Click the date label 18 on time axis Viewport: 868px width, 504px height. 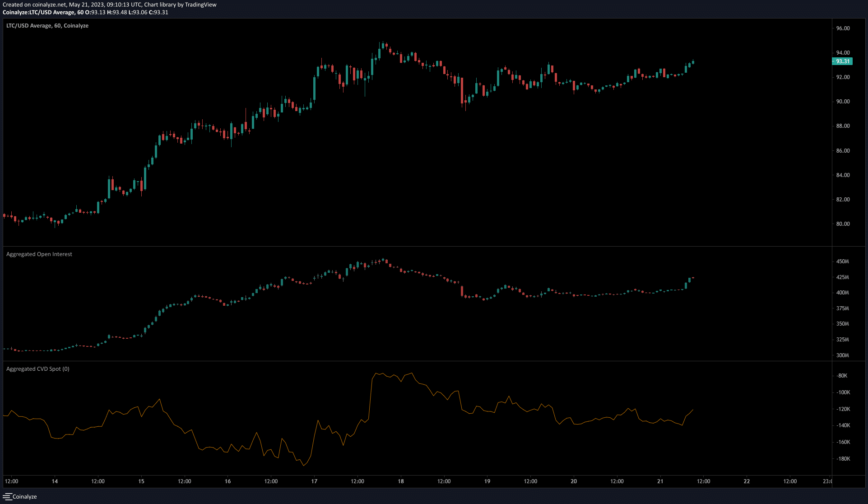tap(401, 481)
